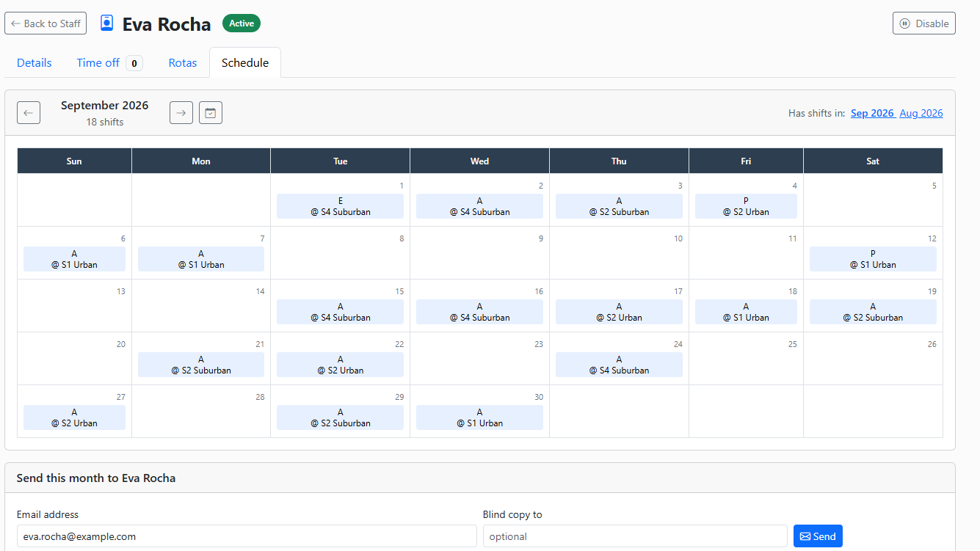
Task: Focus the Blind copy to field
Action: pyautogui.click(x=635, y=536)
